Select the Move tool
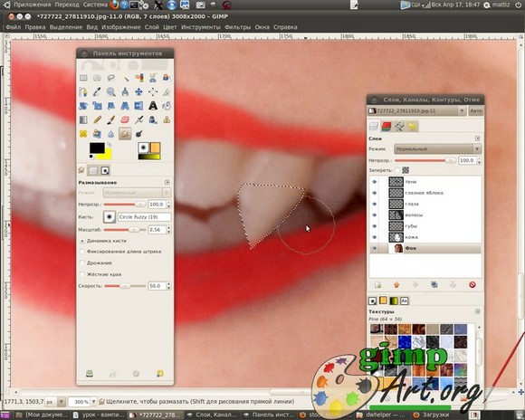Screen dimensions: 525x420 [139, 91]
